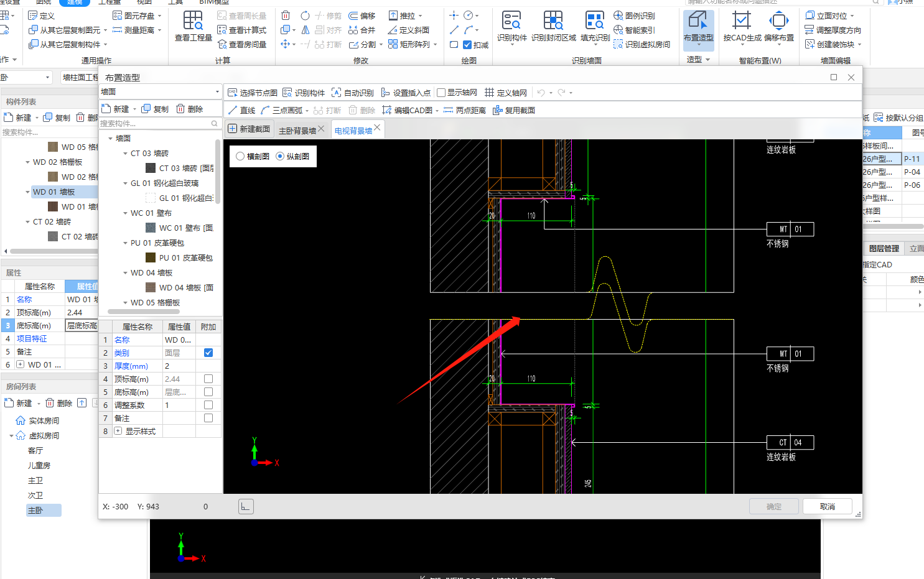Choose 设置插入点 in the dialog toolbar

pyautogui.click(x=406, y=93)
